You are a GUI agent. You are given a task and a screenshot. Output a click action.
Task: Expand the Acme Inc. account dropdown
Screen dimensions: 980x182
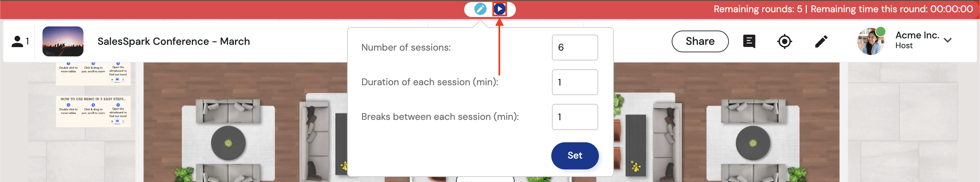pos(948,40)
